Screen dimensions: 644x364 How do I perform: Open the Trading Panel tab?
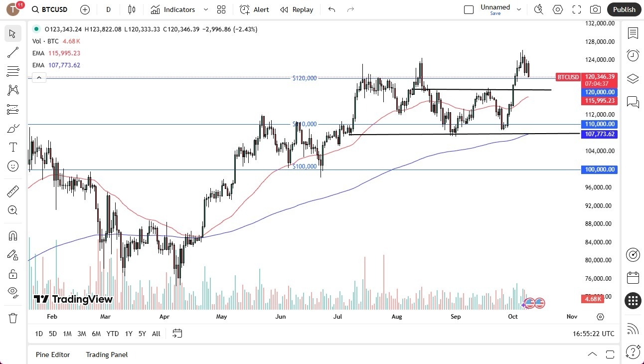tap(106, 355)
